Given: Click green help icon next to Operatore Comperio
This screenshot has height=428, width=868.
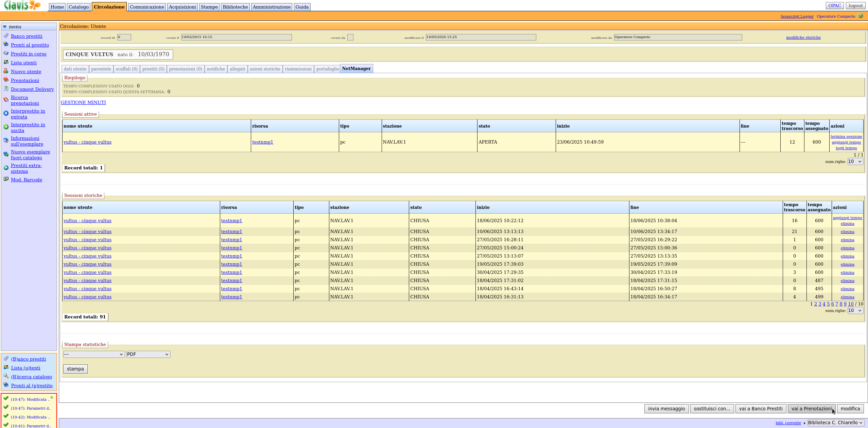Looking at the screenshot, I should click(860, 16).
